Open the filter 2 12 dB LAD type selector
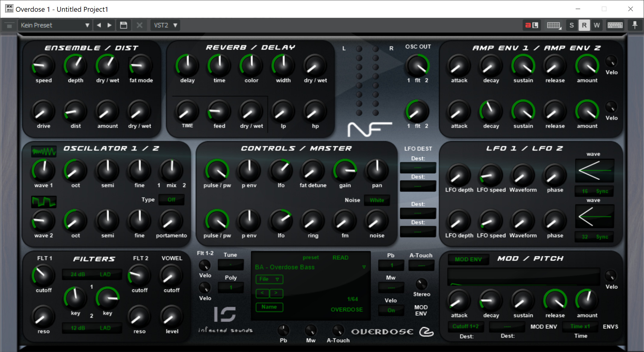The image size is (644, 352). (x=92, y=328)
